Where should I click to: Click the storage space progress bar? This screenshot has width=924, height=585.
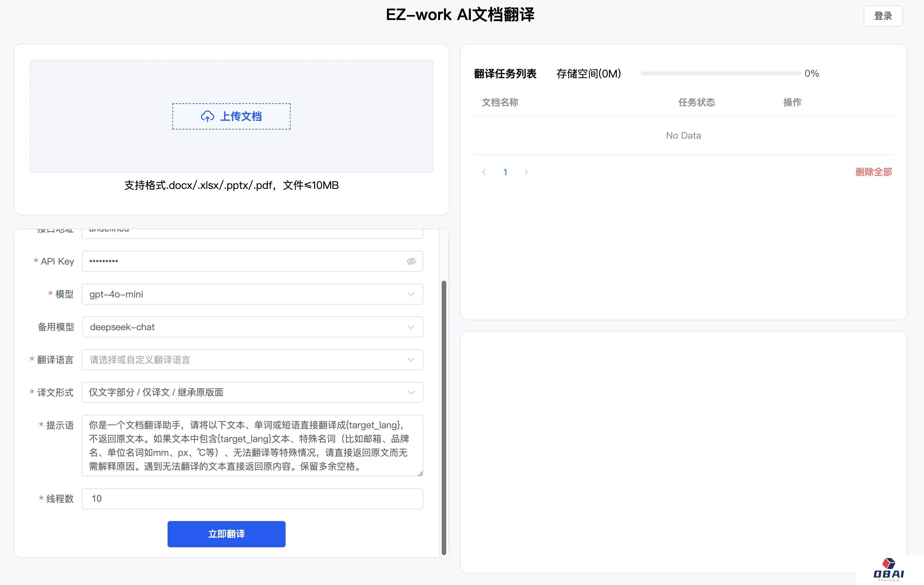720,73
